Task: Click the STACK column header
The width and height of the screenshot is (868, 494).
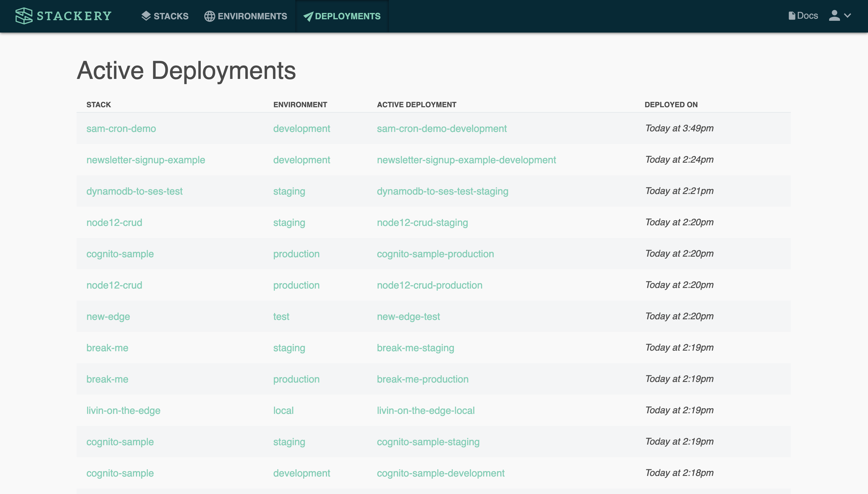Action: pos(99,105)
